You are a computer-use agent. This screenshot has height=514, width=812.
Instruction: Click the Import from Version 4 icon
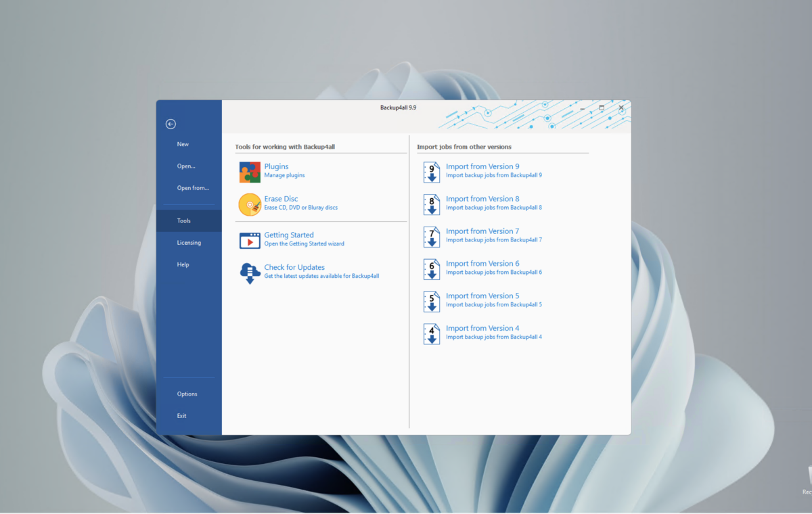pos(432,334)
